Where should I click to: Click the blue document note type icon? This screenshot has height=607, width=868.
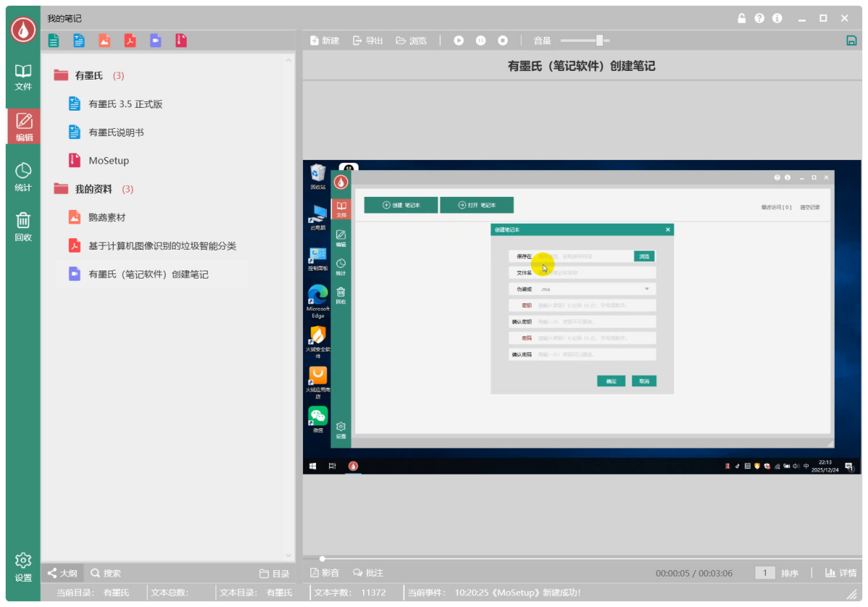point(79,41)
